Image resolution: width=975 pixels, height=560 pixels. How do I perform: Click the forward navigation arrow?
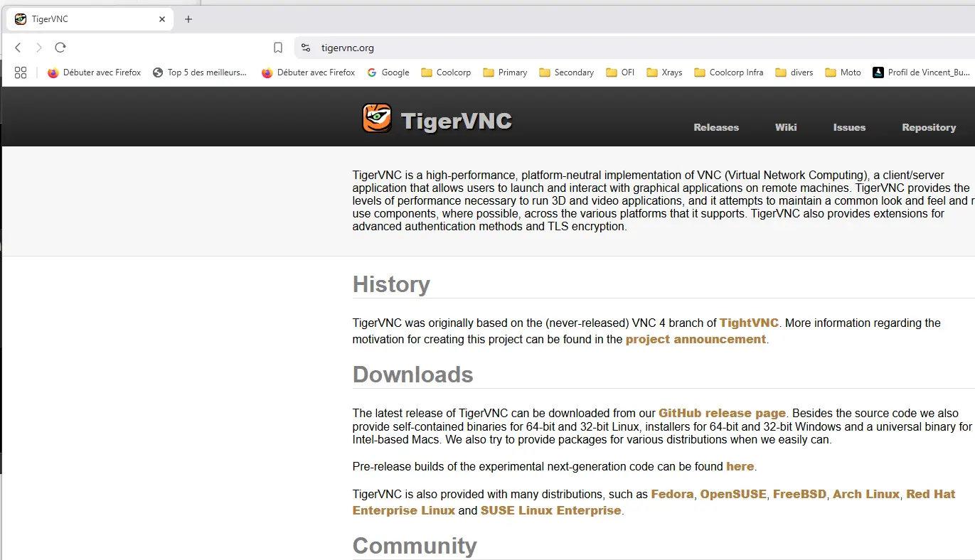click(x=38, y=48)
